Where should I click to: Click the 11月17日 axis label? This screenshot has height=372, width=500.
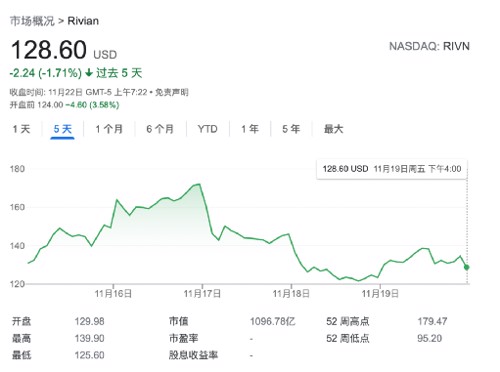click(202, 294)
